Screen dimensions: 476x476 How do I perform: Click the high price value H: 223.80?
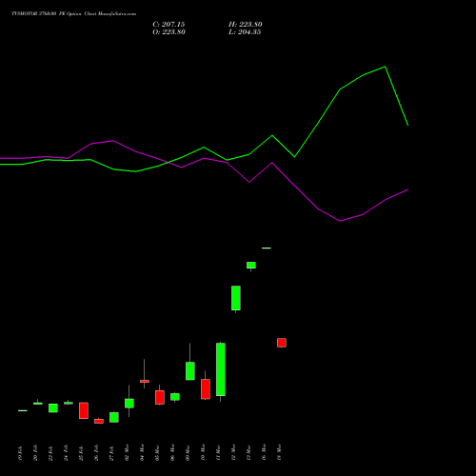tap(246, 25)
